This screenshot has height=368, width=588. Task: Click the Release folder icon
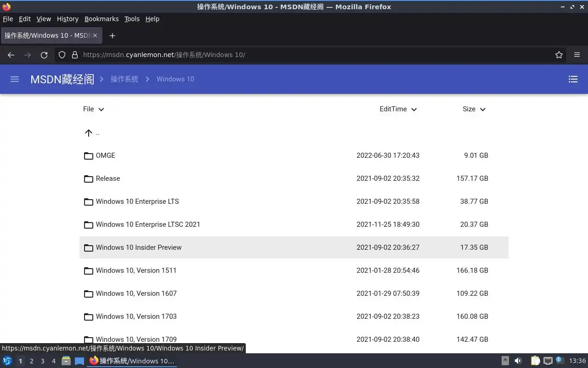[x=89, y=178]
